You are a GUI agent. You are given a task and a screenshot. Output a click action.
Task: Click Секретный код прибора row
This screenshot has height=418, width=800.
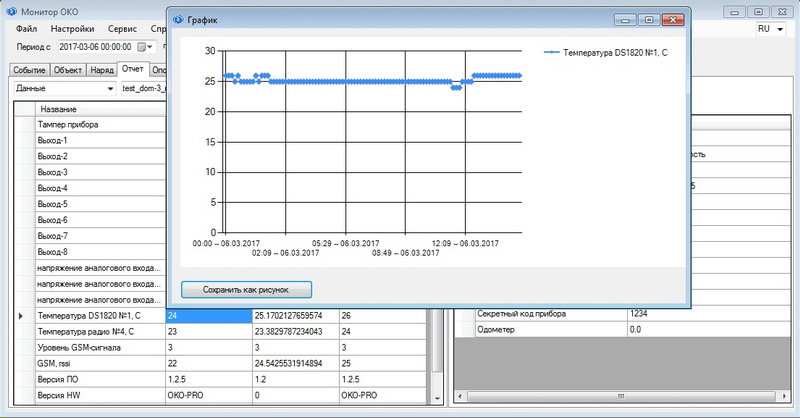point(551,314)
